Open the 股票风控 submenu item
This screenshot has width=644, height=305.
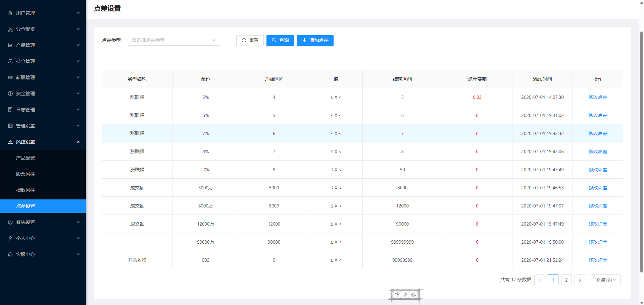click(26, 174)
